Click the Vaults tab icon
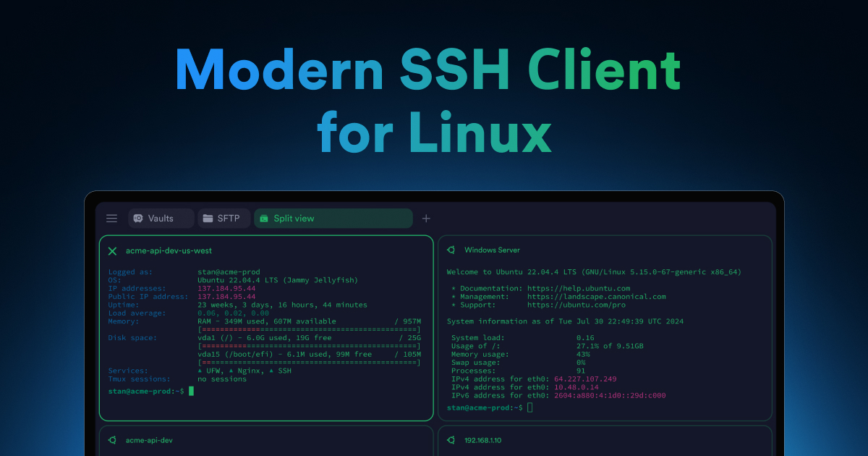The height and width of the screenshot is (456, 868). (x=137, y=219)
